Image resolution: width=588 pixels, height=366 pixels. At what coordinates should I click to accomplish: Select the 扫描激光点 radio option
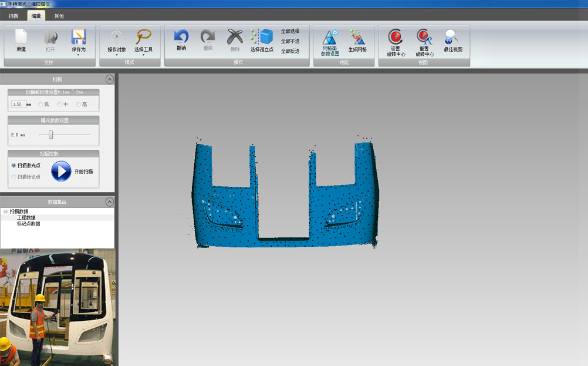tap(14, 166)
